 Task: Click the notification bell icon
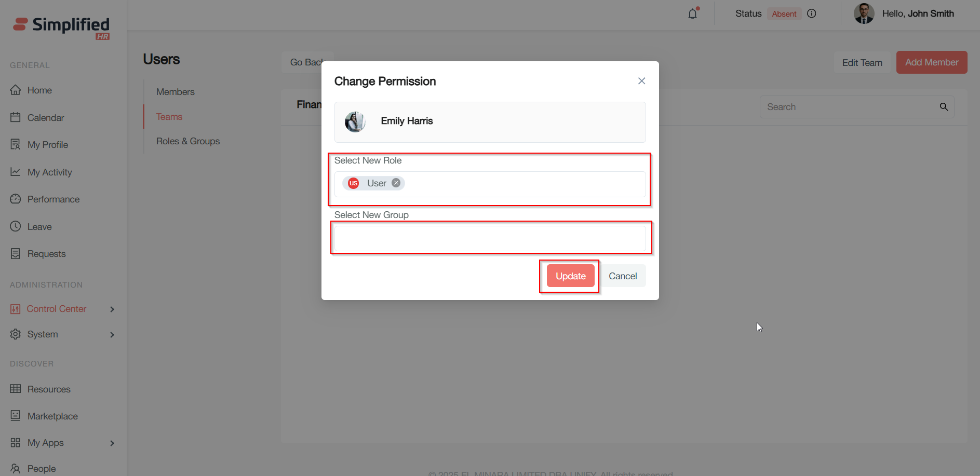693,14
